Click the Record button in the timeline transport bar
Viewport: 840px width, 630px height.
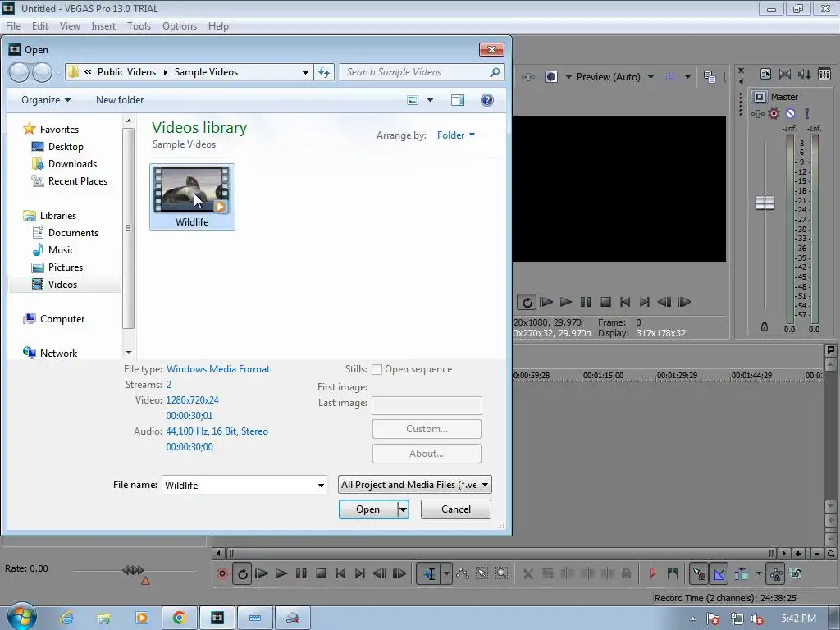coord(221,573)
